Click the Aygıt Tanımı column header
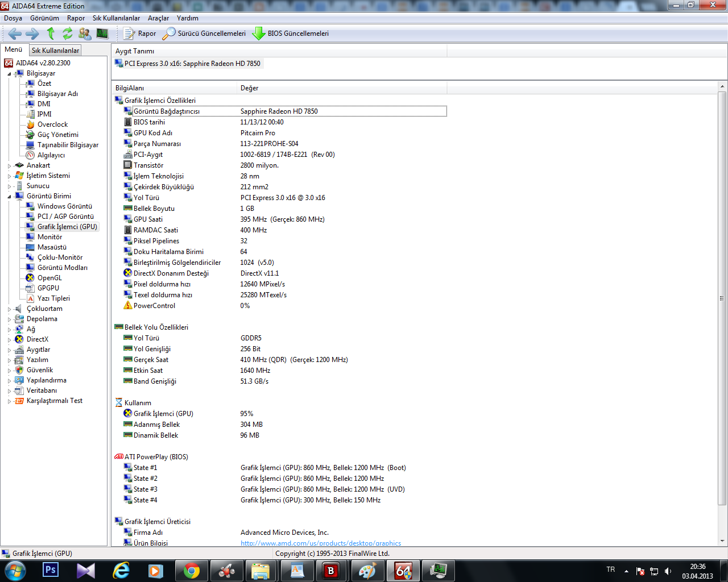The image size is (728, 582). (279, 51)
